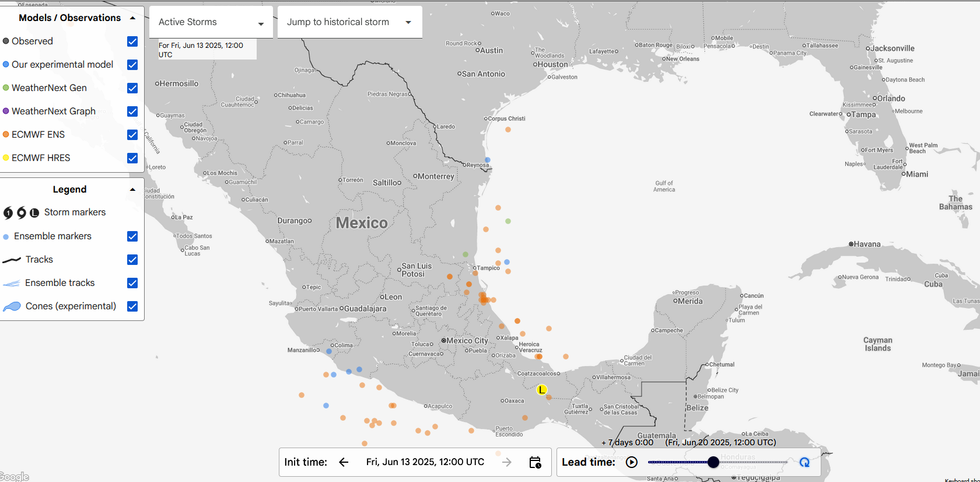
Task: Uncheck the Observed checkbox
Action: 132,41
